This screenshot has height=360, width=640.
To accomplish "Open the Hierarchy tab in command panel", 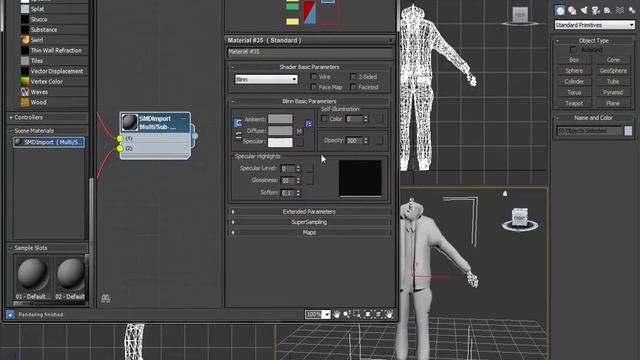I will 584,11.
